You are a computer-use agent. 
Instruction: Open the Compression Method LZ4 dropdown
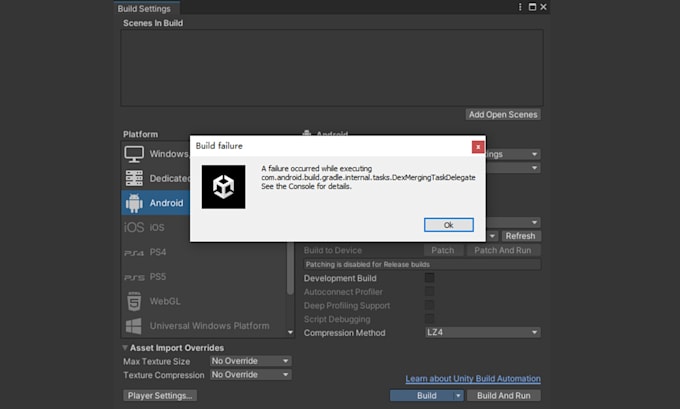pyautogui.click(x=482, y=332)
